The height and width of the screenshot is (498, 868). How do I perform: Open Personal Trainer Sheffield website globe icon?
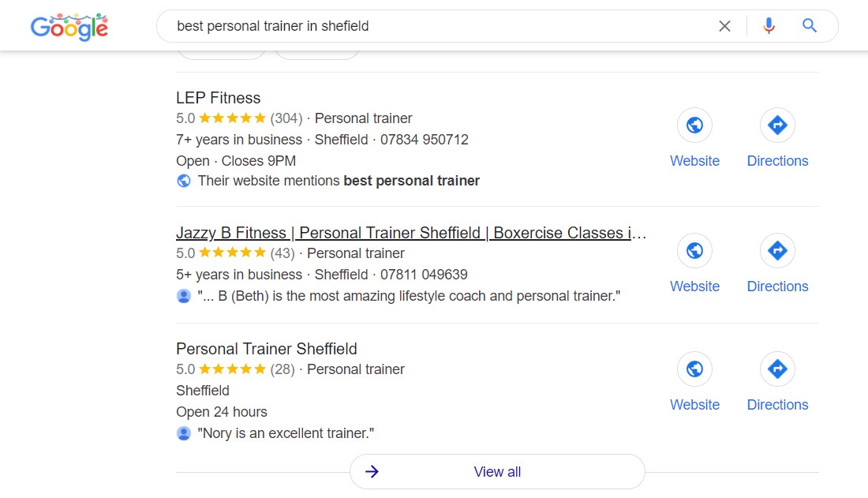[694, 369]
